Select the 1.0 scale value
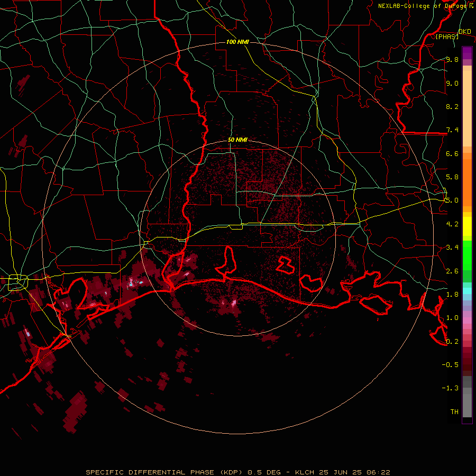This screenshot has width=476, height=476. (452, 318)
